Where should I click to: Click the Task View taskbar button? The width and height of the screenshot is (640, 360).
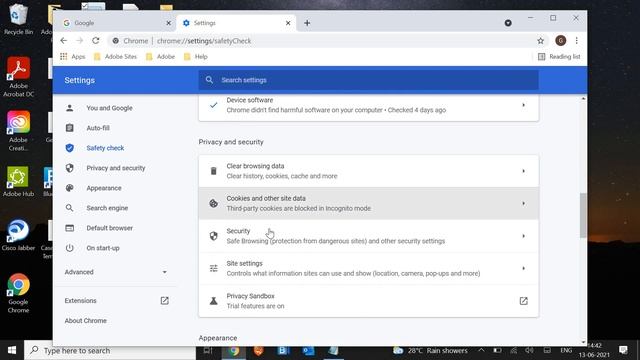[208, 350]
